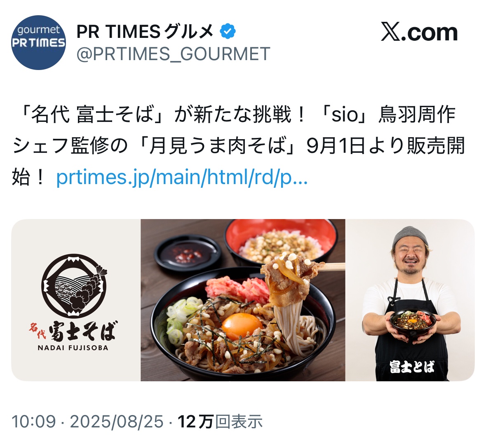Click the NADAI FUJISOBA caption text
486x448 pixels.
73,348
